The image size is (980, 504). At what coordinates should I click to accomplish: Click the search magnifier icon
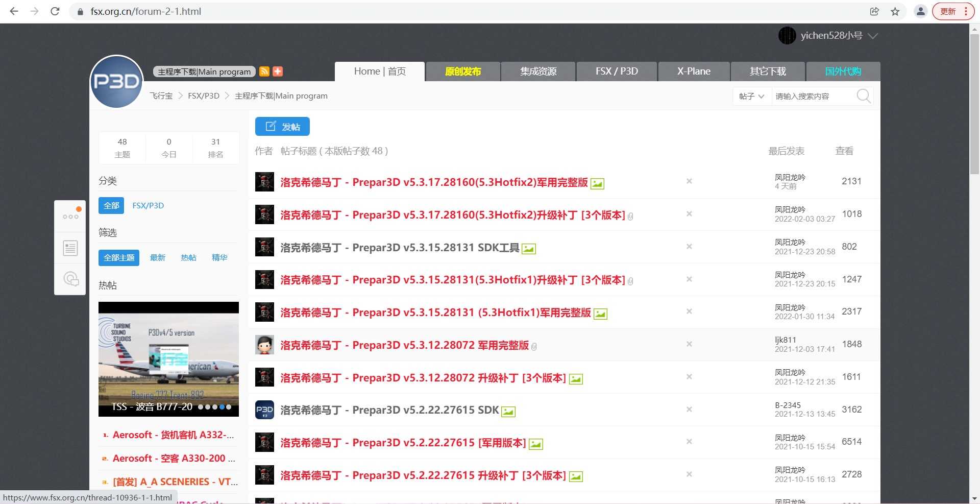pos(864,96)
